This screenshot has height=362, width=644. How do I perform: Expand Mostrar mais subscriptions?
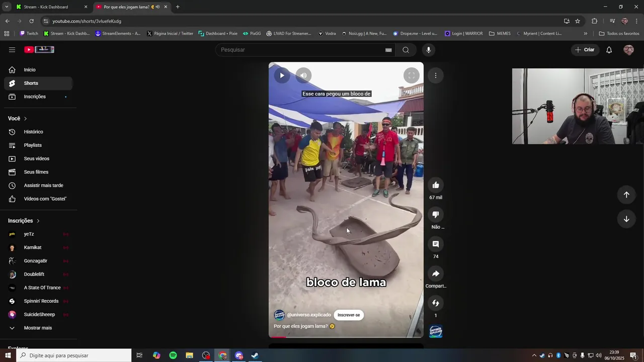pos(38,328)
